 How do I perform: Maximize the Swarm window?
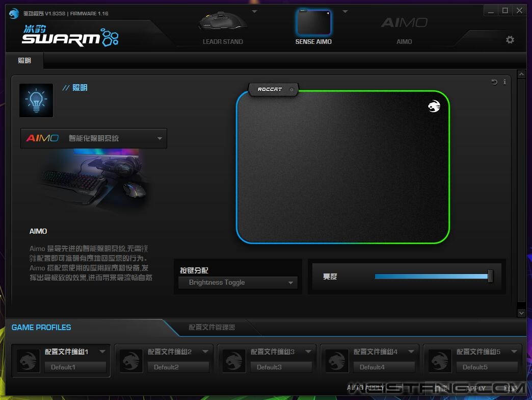[505, 11]
